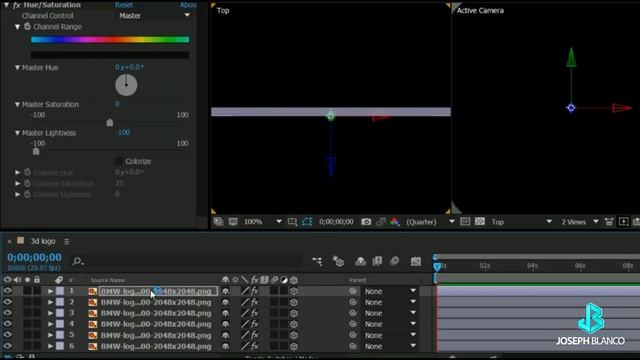Screen dimensions: 640x360
Task: Click the Colorize Lightness stopwatch icon
Action: click(x=27, y=194)
